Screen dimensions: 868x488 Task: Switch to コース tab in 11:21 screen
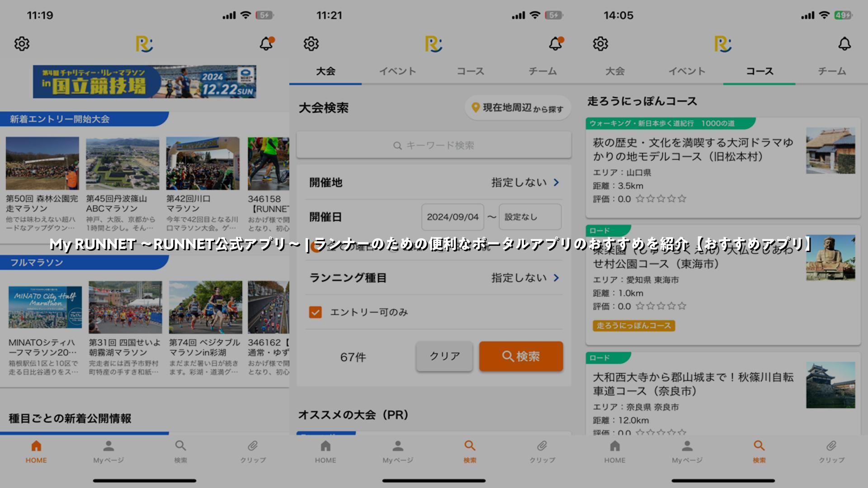(x=470, y=71)
